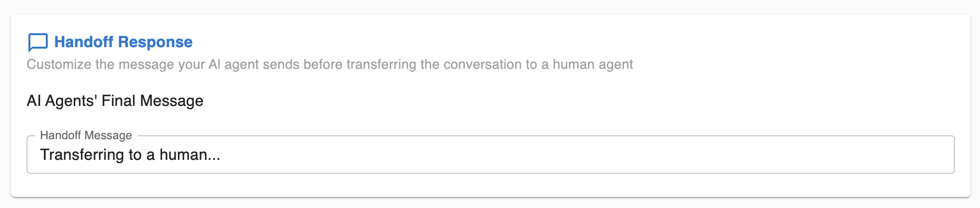The height and width of the screenshot is (208, 980).
Task: Click the empty right end of the message field
Action: pyautogui.click(x=820, y=155)
